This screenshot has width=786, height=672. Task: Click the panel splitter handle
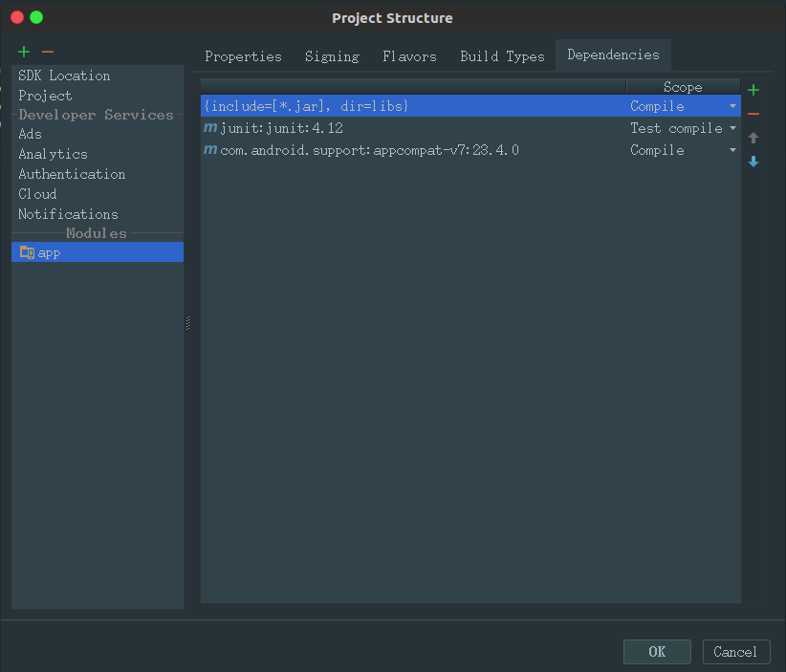pyautogui.click(x=188, y=323)
